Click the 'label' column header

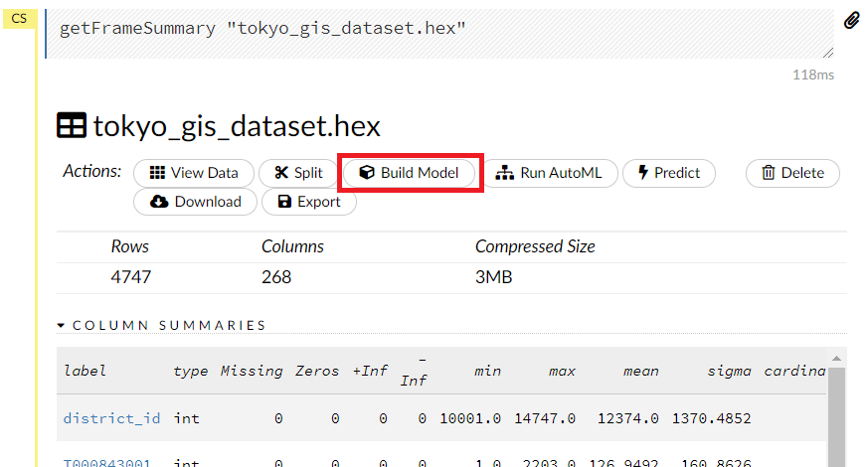pyautogui.click(x=85, y=371)
